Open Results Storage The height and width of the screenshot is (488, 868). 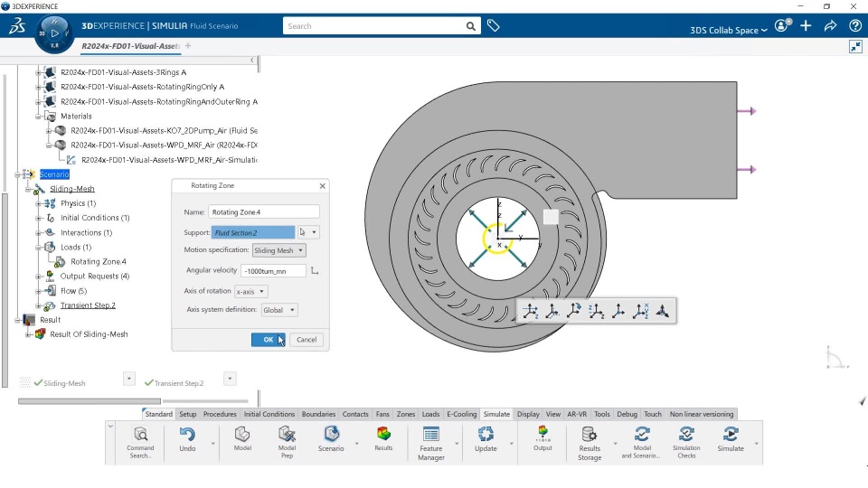[x=590, y=443]
